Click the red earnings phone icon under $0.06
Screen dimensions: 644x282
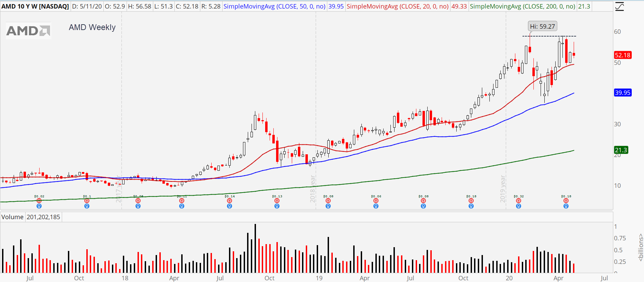coord(376,201)
